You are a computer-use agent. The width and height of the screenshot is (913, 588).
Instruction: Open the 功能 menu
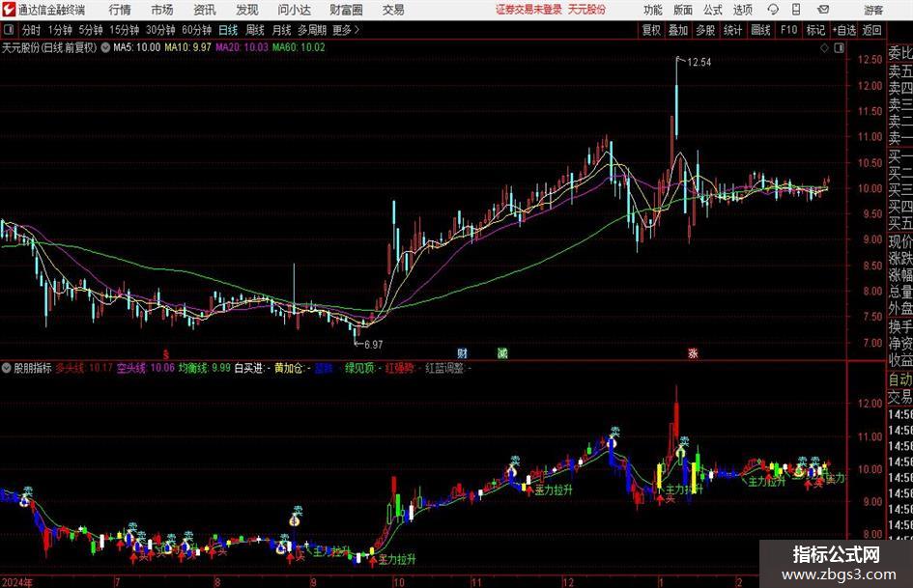(653, 10)
